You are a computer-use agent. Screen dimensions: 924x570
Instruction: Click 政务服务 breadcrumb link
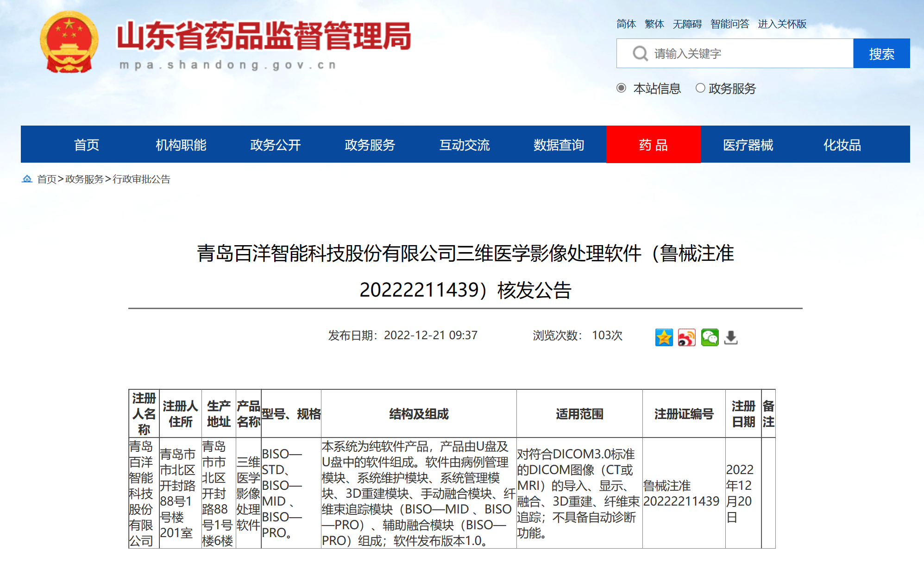point(84,179)
